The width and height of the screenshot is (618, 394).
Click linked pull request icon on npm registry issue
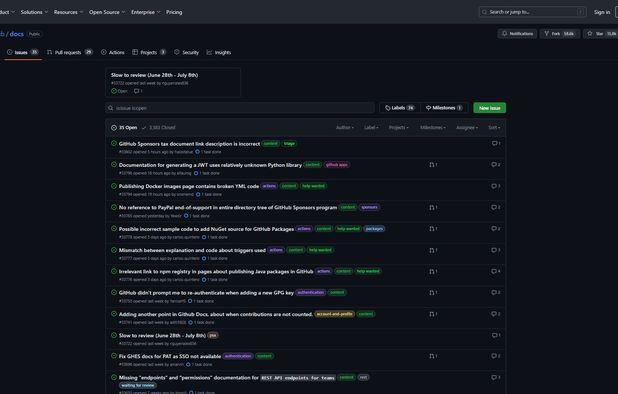(433, 271)
